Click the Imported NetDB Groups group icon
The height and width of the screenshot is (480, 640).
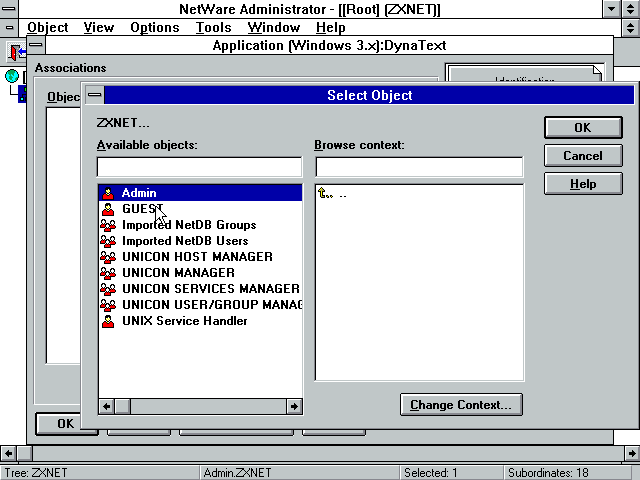[108, 225]
